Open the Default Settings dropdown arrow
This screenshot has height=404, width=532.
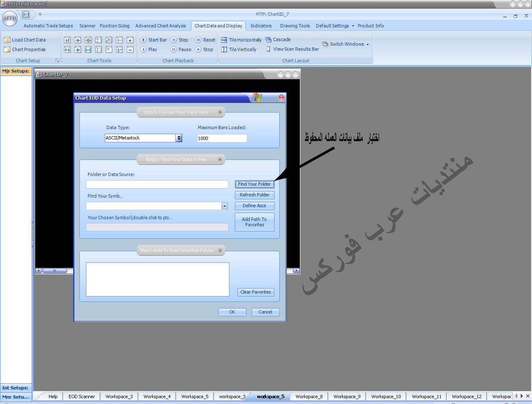tap(353, 26)
